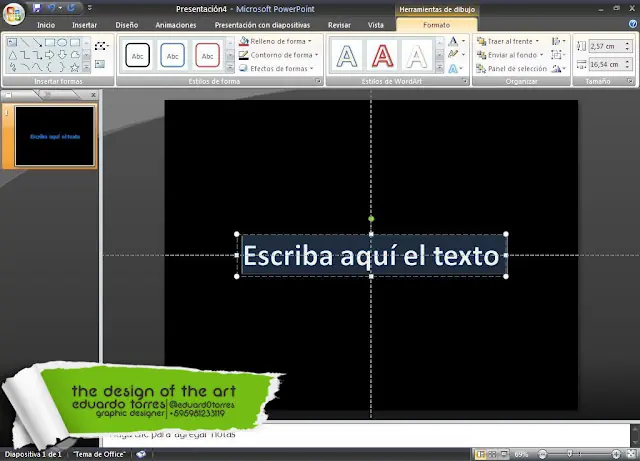
Task: Click the Undo arrow icon
Action: [53, 8]
